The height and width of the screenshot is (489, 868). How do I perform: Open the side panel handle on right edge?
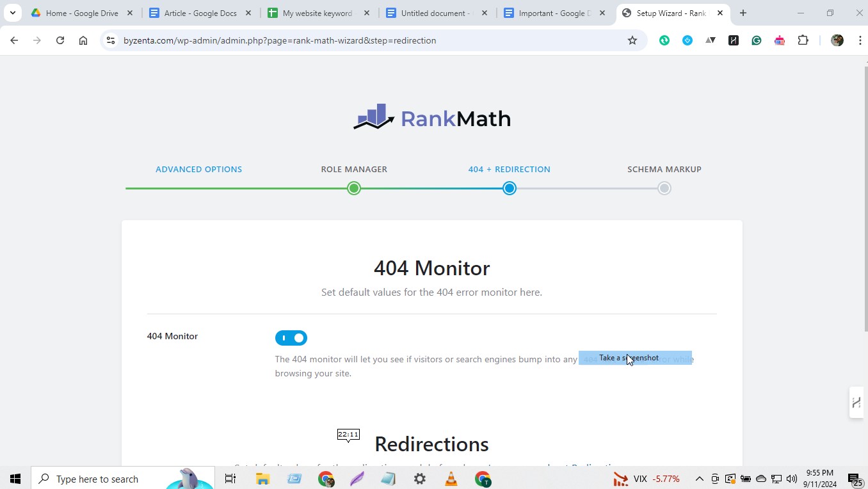coord(856,403)
